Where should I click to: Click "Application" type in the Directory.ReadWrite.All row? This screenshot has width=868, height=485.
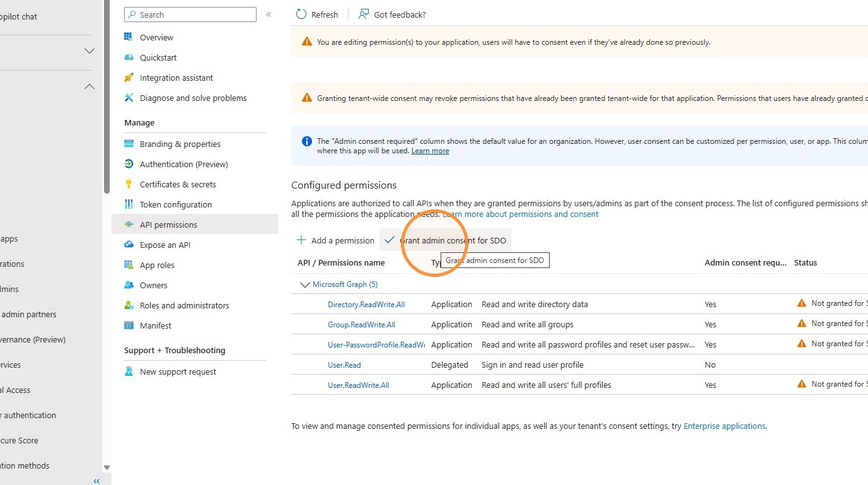click(x=451, y=305)
